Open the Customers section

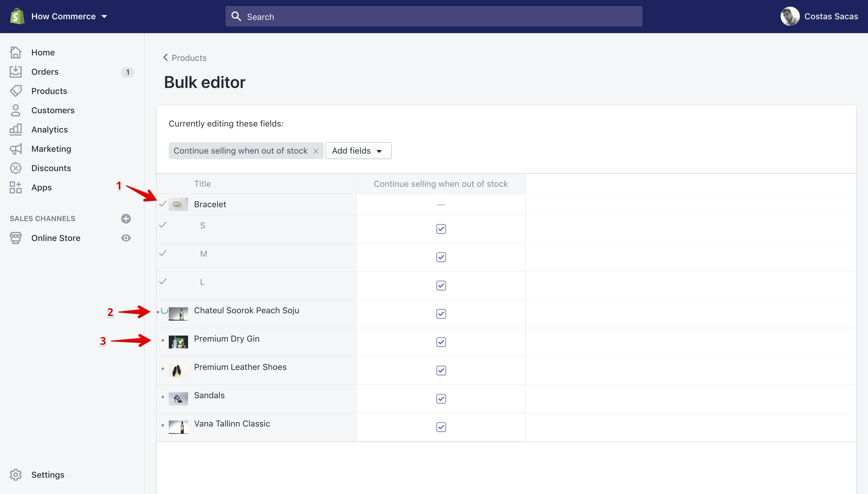point(53,110)
